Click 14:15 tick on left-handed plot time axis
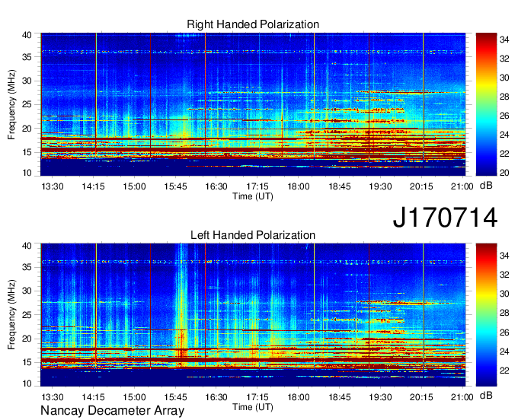Image resolution: width=518 pixels, height=420 pixels. (x=94, y=397)
